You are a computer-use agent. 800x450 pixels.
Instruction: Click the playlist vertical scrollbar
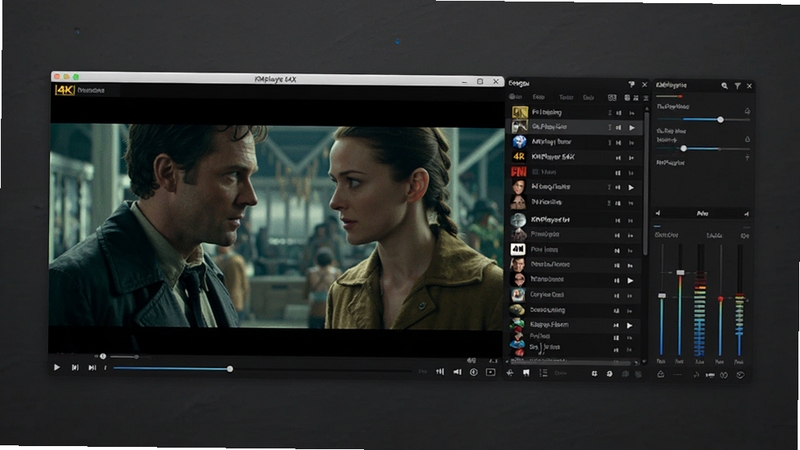click(x=645, y=184)
